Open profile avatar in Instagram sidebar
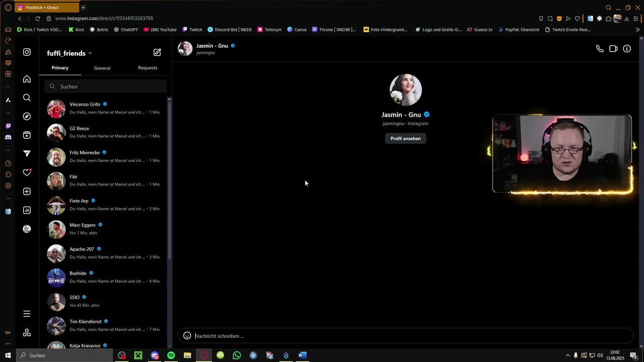The image size is (644, 362). pos(27,229)
